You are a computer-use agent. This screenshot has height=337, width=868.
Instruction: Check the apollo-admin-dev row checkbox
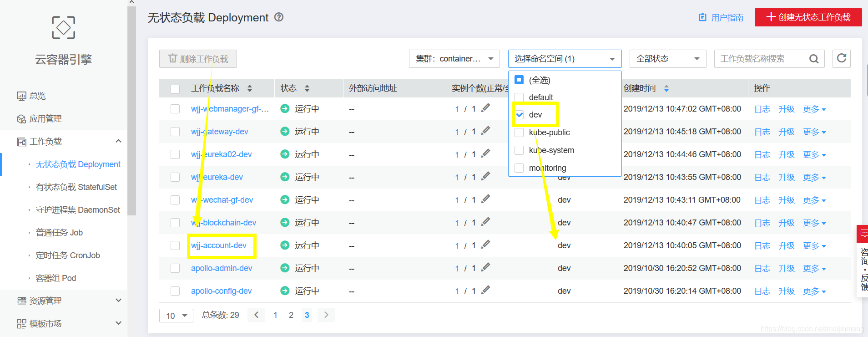click(x=175, y=268)
